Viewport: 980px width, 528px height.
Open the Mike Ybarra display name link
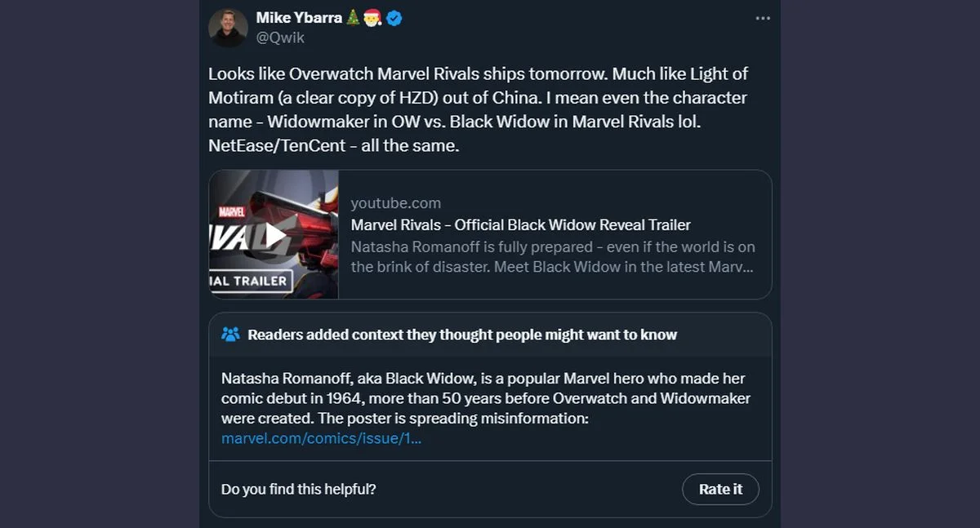click(x=299, y=18)
